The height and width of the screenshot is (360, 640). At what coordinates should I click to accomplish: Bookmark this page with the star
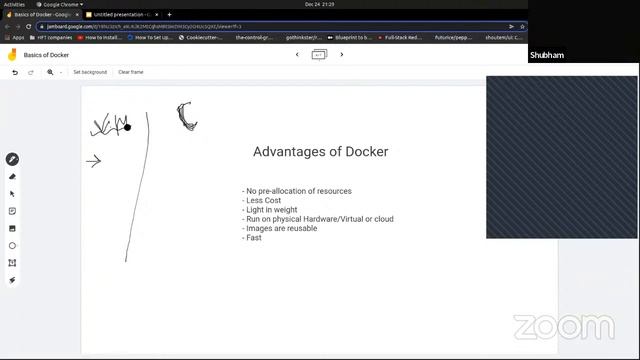pos(522,27)
